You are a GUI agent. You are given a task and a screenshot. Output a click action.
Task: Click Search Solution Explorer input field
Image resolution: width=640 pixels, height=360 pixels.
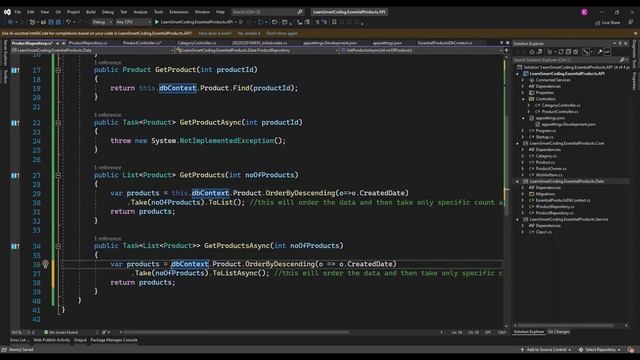570,60
